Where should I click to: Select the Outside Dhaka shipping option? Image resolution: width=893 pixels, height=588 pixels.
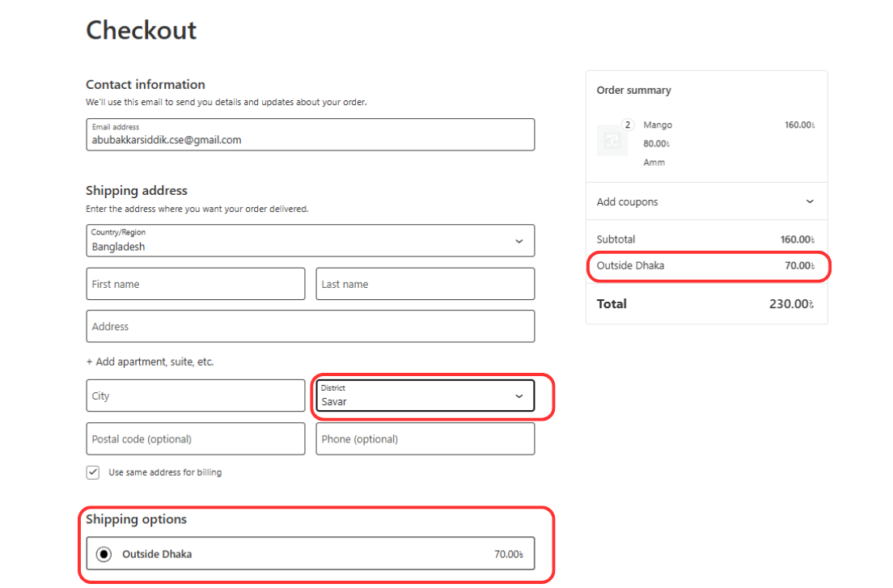(103, 553)
